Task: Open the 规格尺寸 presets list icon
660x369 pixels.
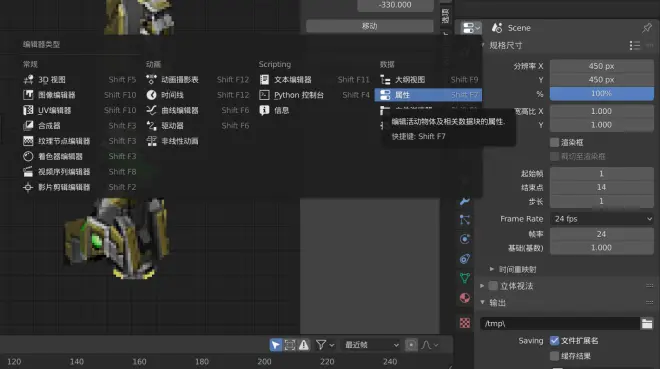Action: [635, 45]
